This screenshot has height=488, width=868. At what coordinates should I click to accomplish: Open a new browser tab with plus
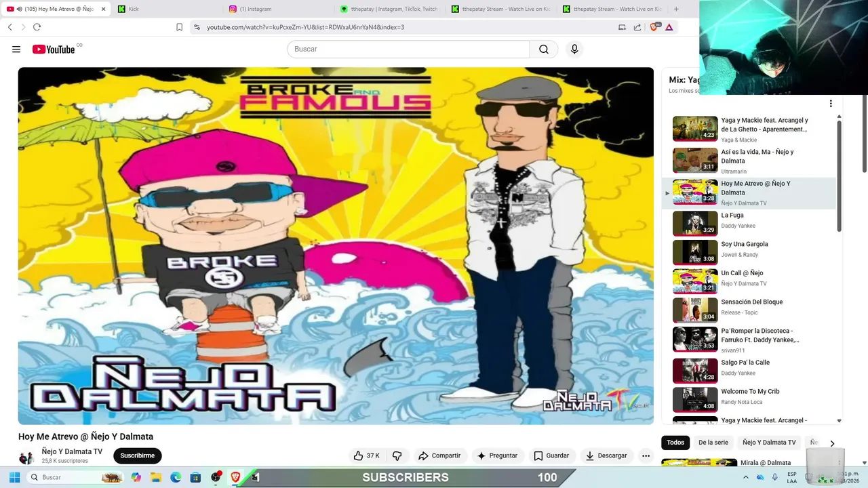point(675,9)
